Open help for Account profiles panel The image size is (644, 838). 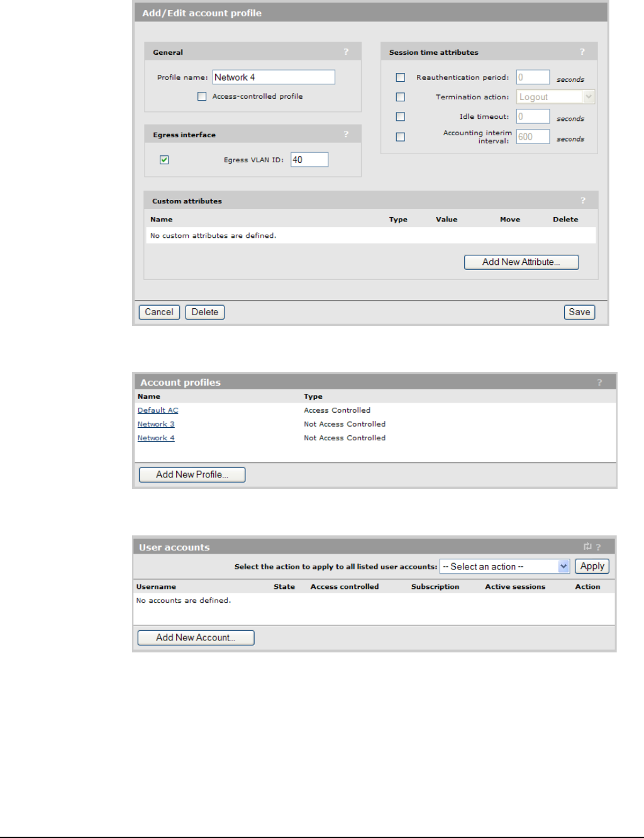599,383
